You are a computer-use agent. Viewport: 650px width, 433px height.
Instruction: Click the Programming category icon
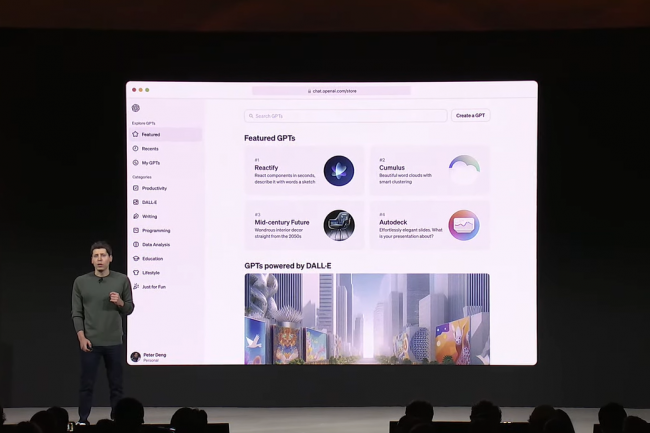pyautogui.click(x=136, y=230)
